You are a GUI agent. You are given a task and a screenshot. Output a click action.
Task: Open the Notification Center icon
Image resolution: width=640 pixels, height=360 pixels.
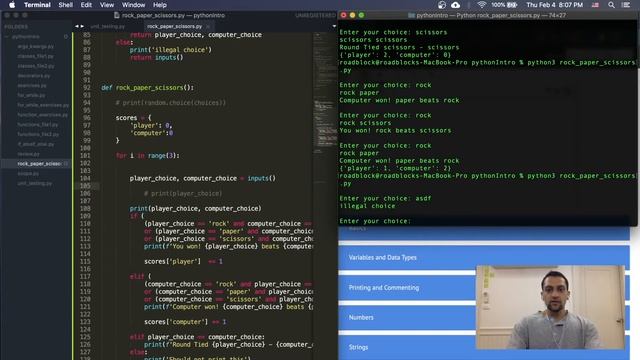coord(626,5)
